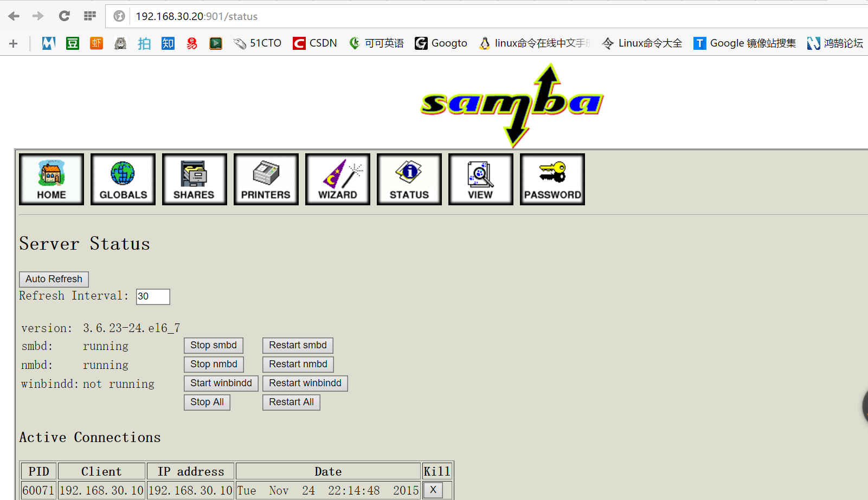The height and width of the screenshot is (500, 868).
Task: Open the 拍 bookmark icon
Action: click(144, 43)
